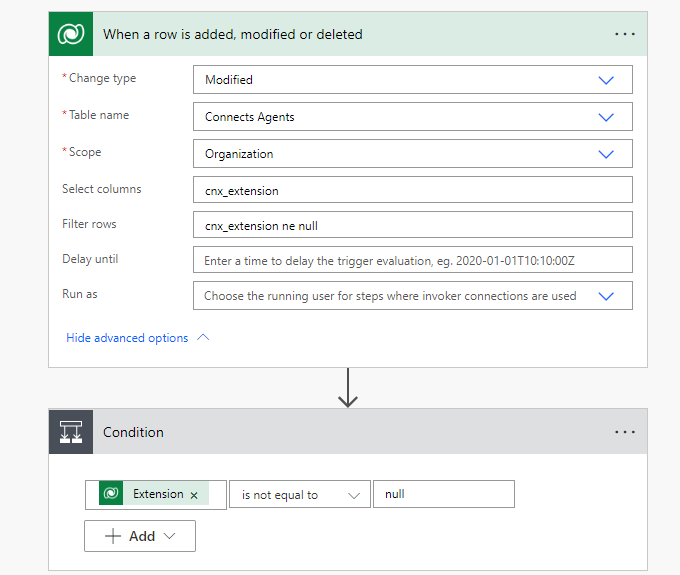Open the Run as dropdown
680x575 pixels.
pyautogui.click(x=412, y=296)
